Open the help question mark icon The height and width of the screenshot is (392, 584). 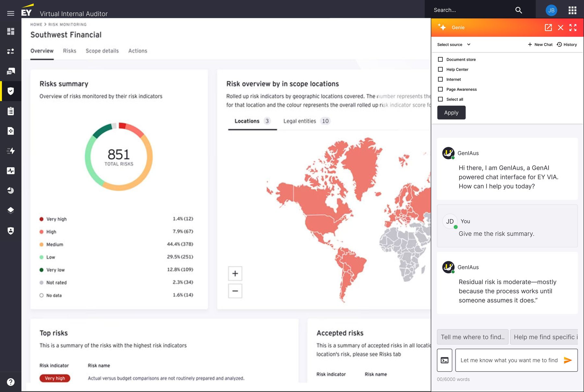click(x=11, y=382)
